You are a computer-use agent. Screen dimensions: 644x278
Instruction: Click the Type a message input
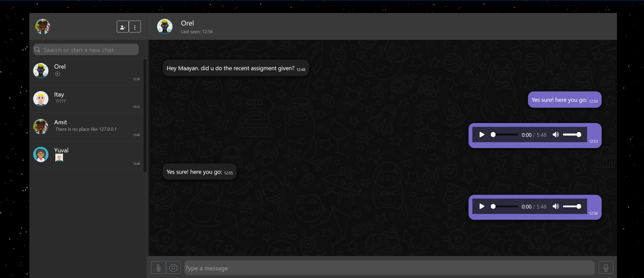389,268
